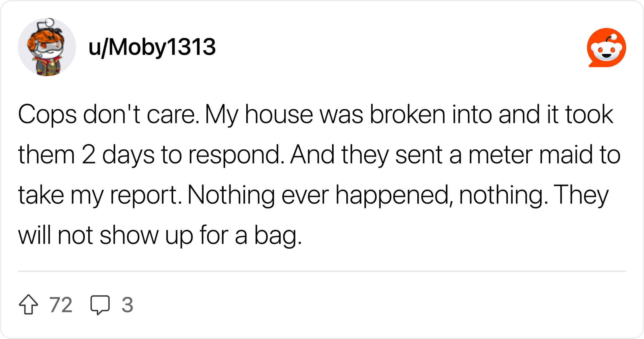Click the comment count 3
This screenshot has height=339, width=644.
click(x=127, y=305)
